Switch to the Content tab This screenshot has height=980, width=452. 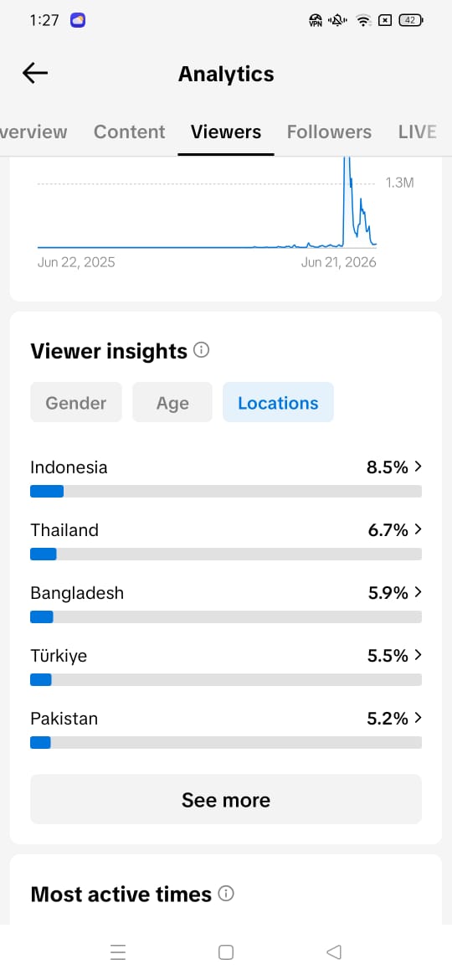[129, 132]
